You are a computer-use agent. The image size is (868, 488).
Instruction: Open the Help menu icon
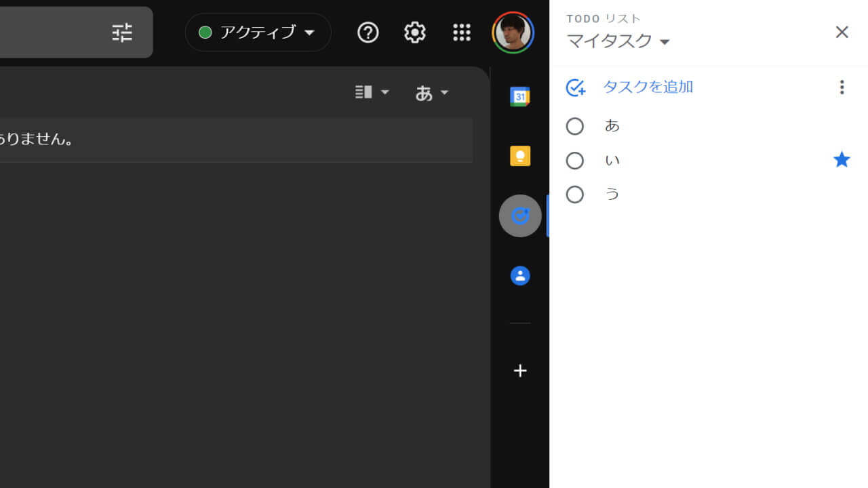click(x=368, y=32)
